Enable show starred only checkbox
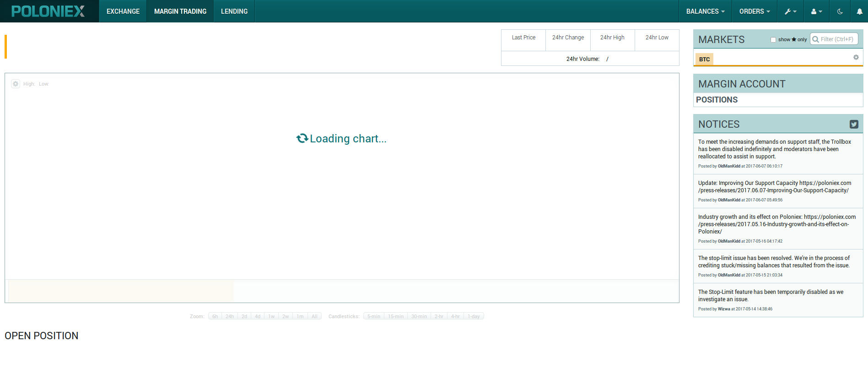This screenshot has height=374, width=868. (x=773, y=40)
